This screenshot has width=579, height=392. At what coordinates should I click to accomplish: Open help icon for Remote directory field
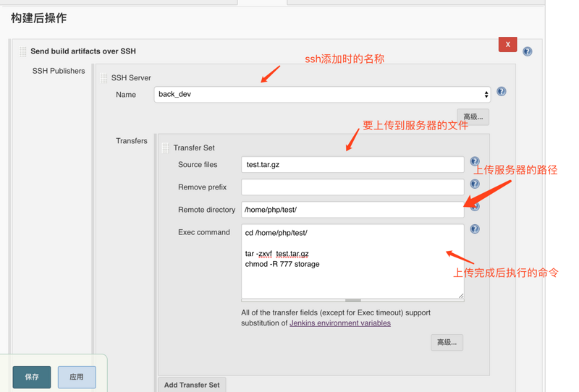[475, 206]
